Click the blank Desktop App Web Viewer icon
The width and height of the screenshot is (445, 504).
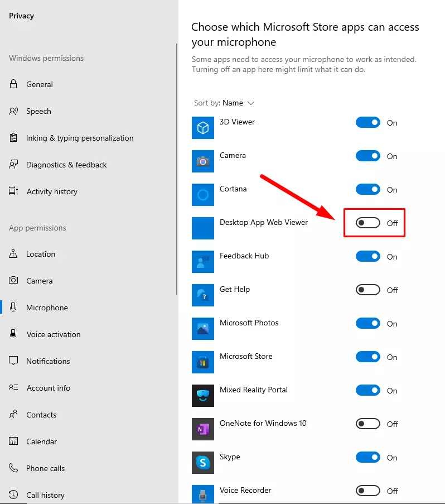[x=203, y=228]
